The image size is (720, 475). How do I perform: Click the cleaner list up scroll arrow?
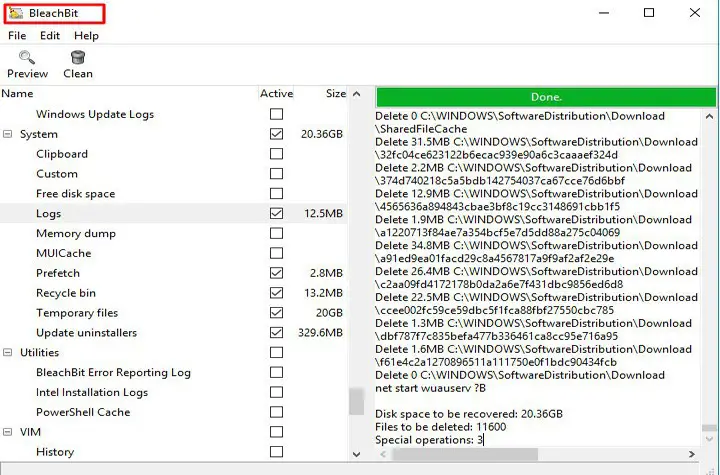click(x=356, y=94)
